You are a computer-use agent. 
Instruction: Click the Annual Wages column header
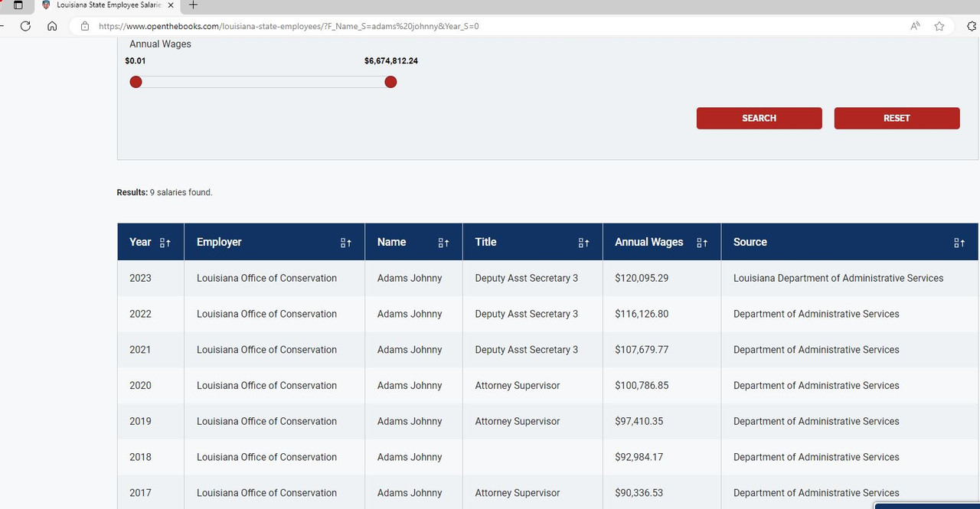(x=662, y=242)
